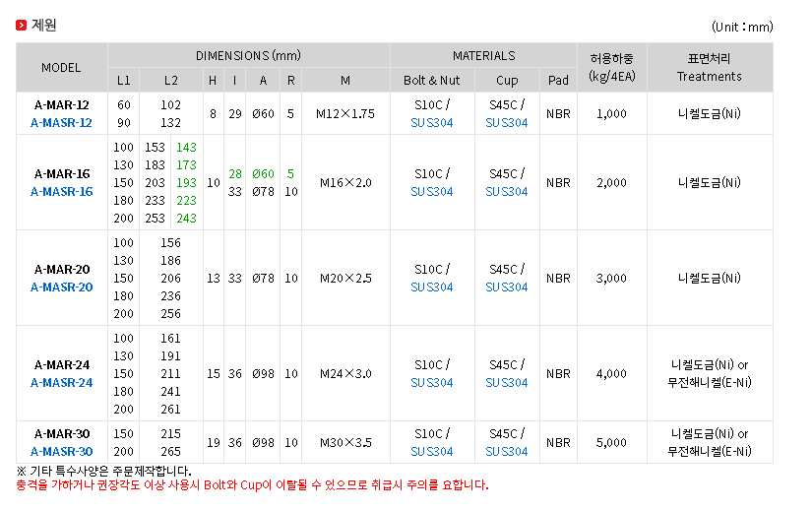The height and width of the screenshot is (511, 812).
Task: Click the Pad column header
Action: coord(558,81)
